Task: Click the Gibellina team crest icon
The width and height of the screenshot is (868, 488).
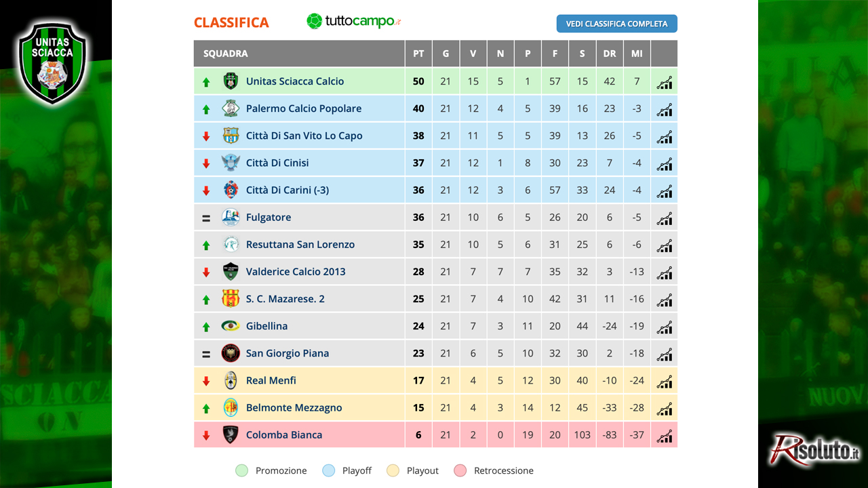Action: click(231, 326)
